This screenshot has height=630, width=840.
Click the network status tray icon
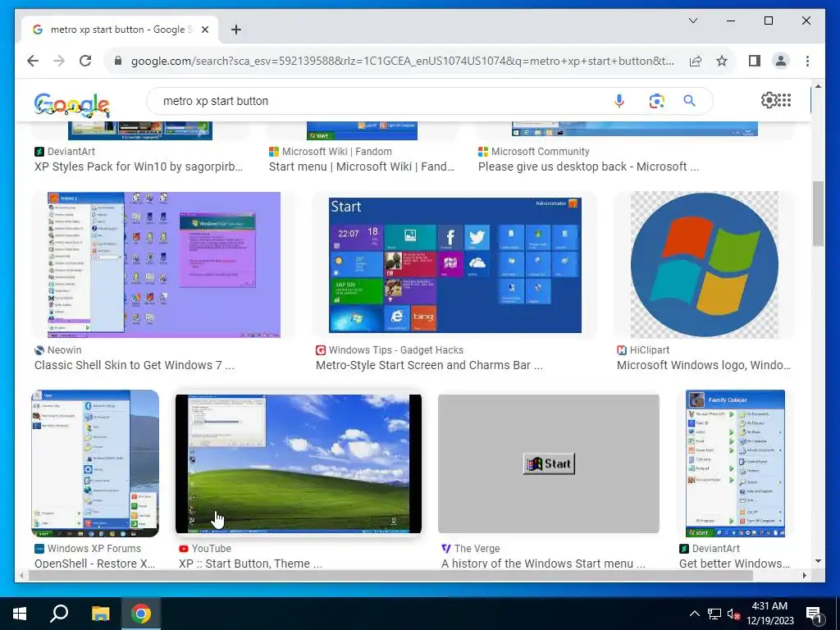[714, 614]
